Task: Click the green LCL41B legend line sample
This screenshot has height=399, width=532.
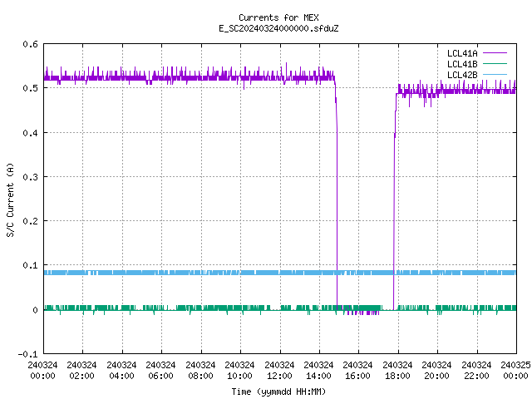Action: click(x=495, y=63)
